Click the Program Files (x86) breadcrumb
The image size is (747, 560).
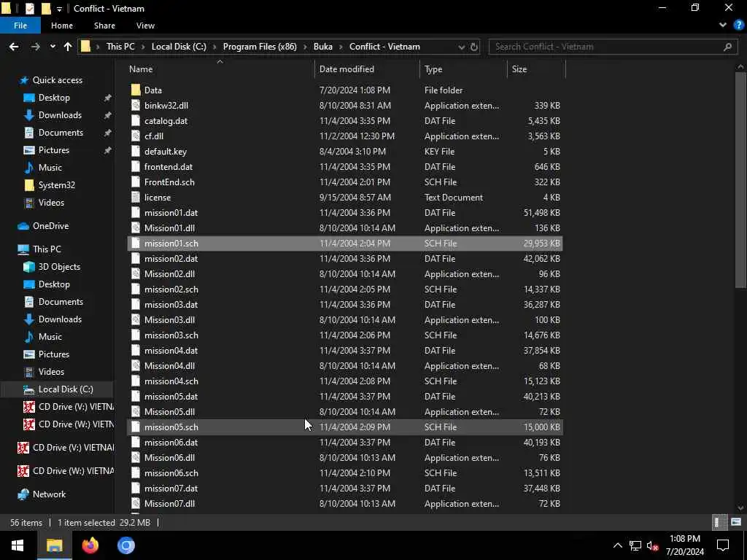point(260,47)
